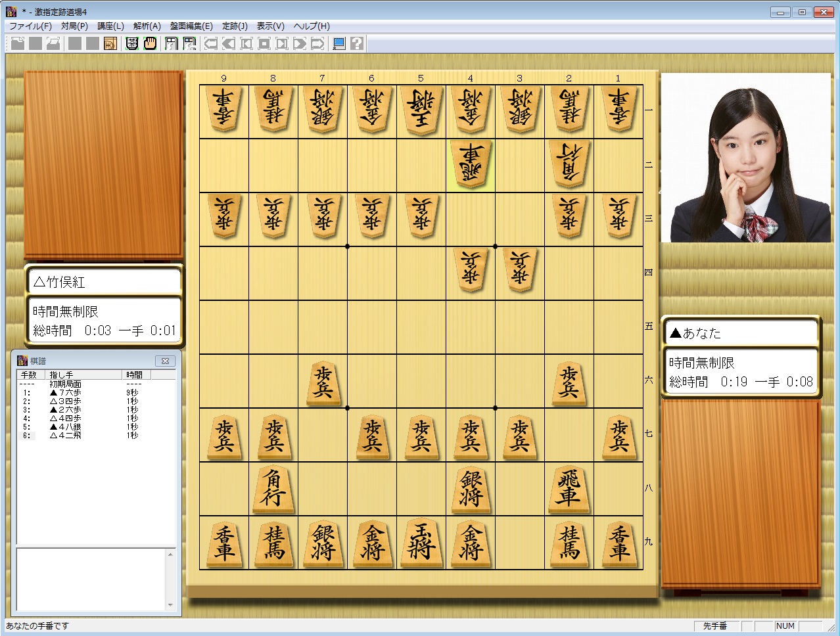Open the ファイル(F) menu

[30, 26]
